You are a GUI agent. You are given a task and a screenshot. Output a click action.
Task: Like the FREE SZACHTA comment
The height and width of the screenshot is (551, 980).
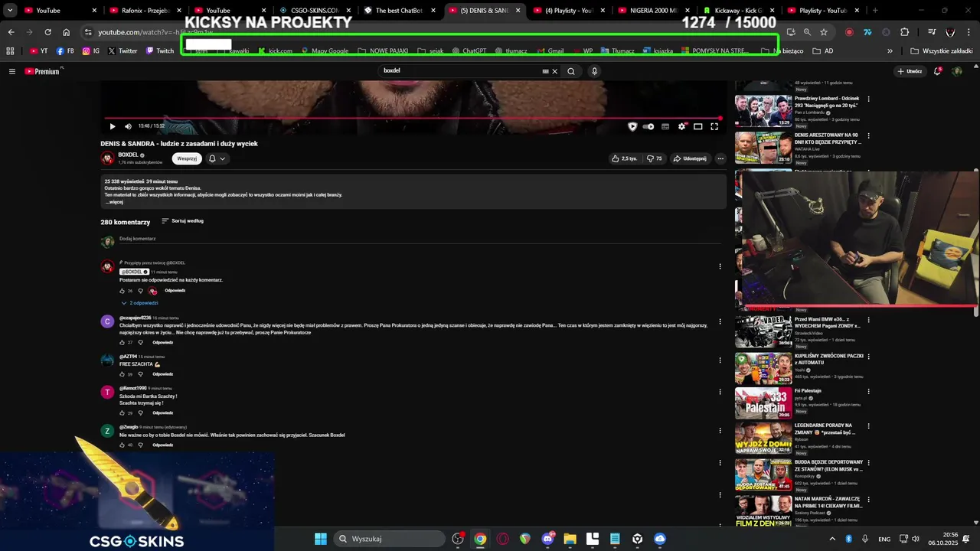pos(122,374)
